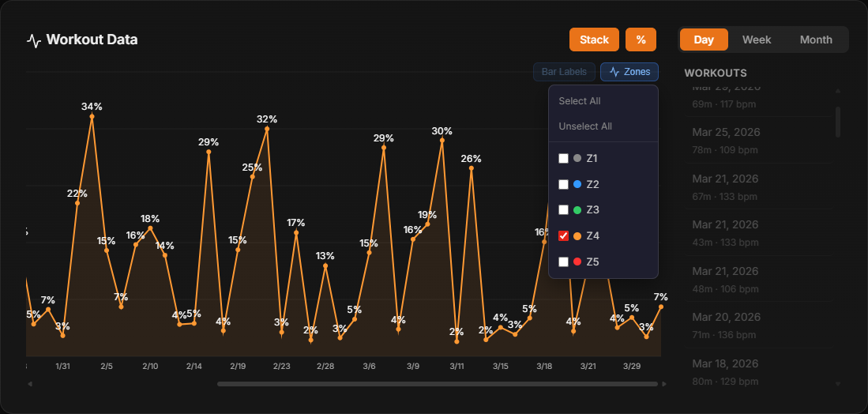Click the 25% data point
868x414 pixels.
click(253, 176)
